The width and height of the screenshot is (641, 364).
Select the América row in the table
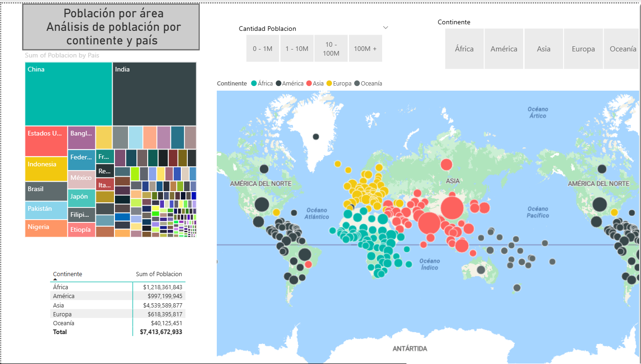click(118, 296)
